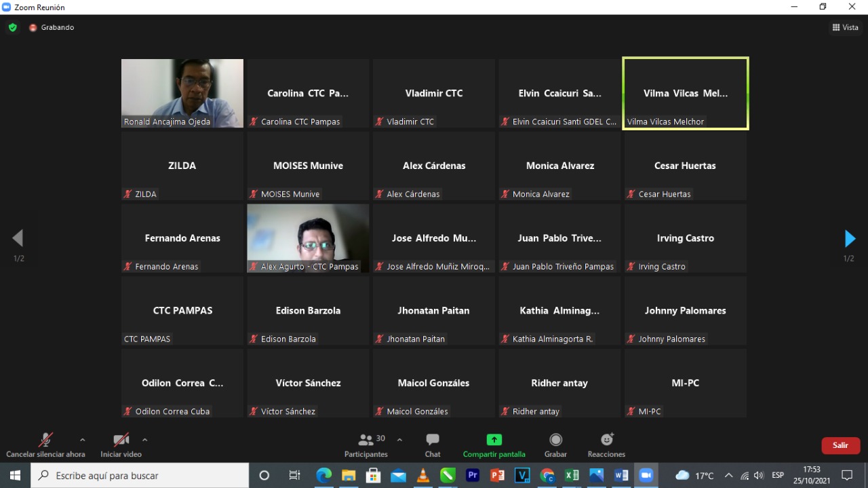
Task: Open the Participantes panel
Action: click(x=366, y=445)
